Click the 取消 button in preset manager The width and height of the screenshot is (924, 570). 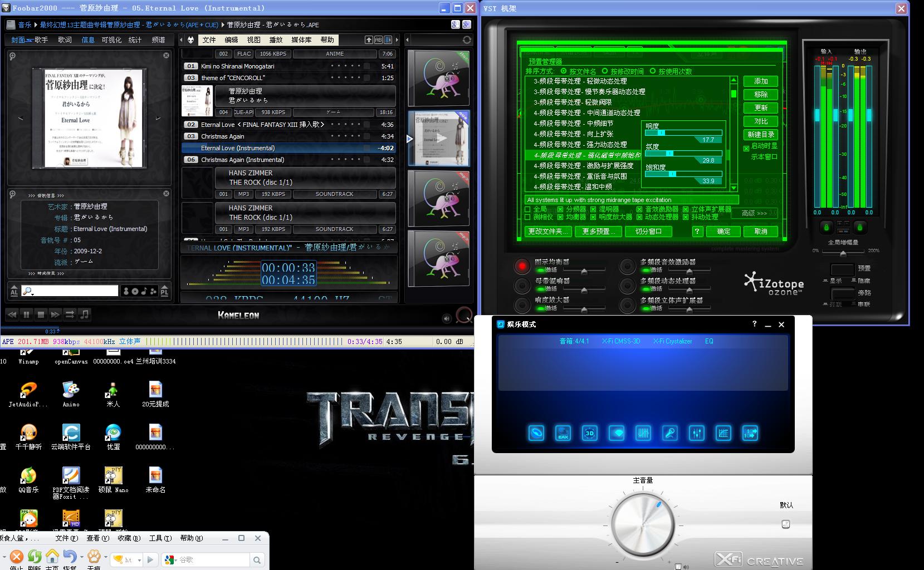761,231
